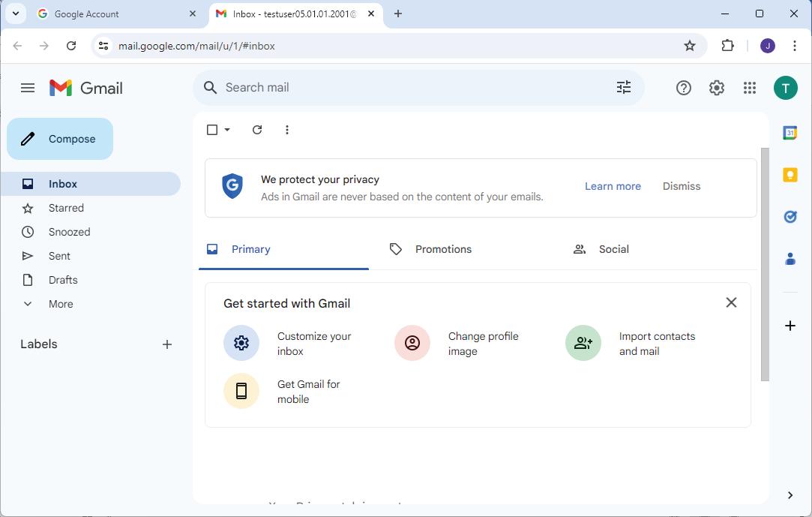Click the Change profile image icon
Viewport: 812px width, 517px height.
point(412,343)
